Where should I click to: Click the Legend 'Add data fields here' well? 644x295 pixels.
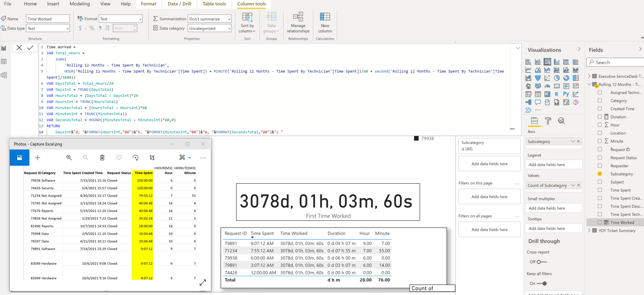click(x=553, y=165)
